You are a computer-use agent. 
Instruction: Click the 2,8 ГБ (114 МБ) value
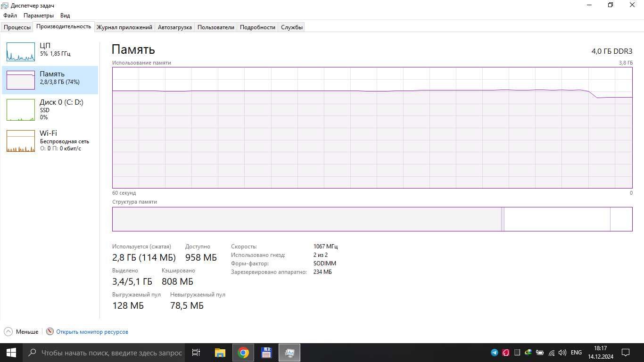144,257
